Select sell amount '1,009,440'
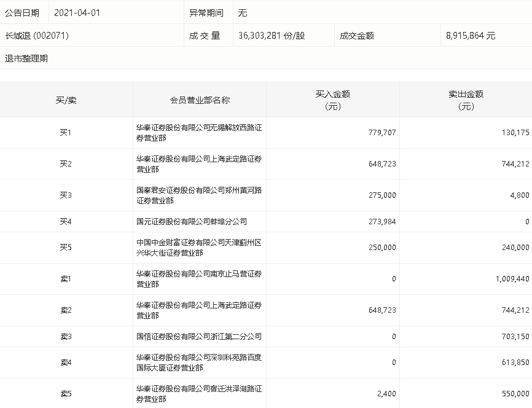 (x=512, y=279)
